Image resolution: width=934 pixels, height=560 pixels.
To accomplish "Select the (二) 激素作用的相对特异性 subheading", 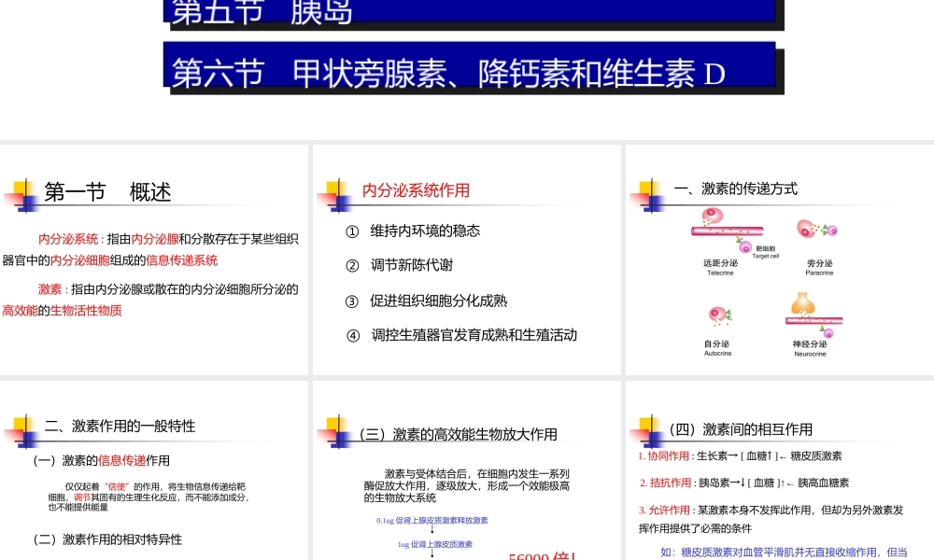I will 107,539.
